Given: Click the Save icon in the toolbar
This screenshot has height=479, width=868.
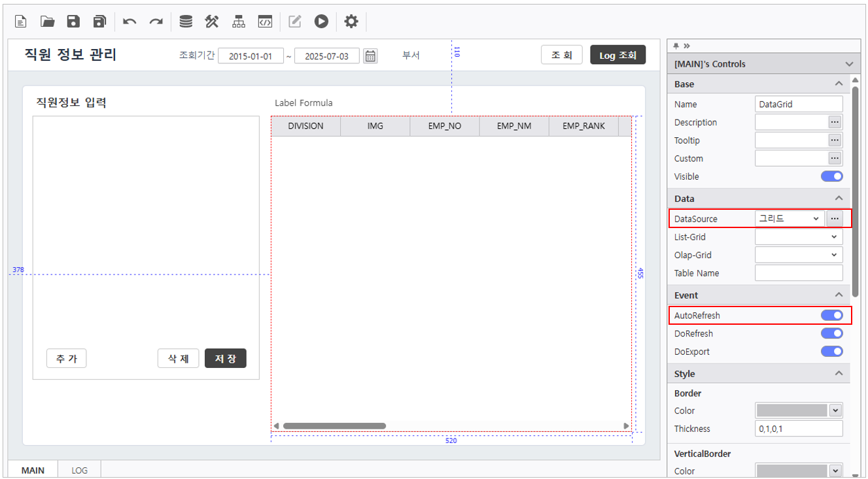Looking at the screenshot, I should pyautogui.click(x=73, y=22).
